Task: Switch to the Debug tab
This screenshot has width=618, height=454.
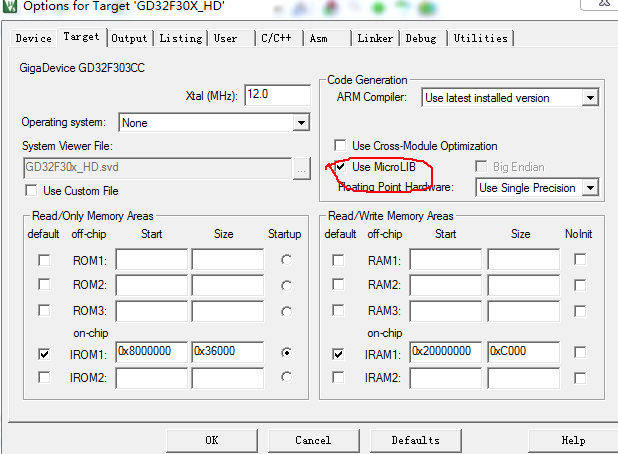Action: [x=423, y=38]
